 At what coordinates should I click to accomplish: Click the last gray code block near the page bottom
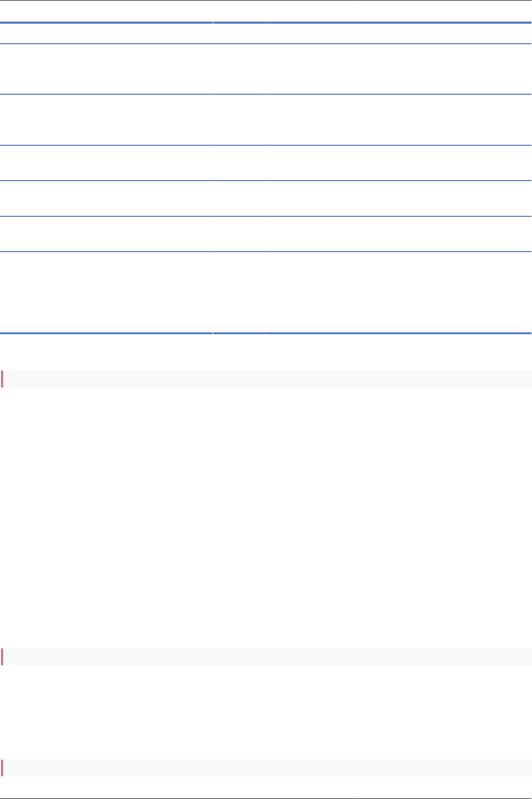click(x=267, y=768)
